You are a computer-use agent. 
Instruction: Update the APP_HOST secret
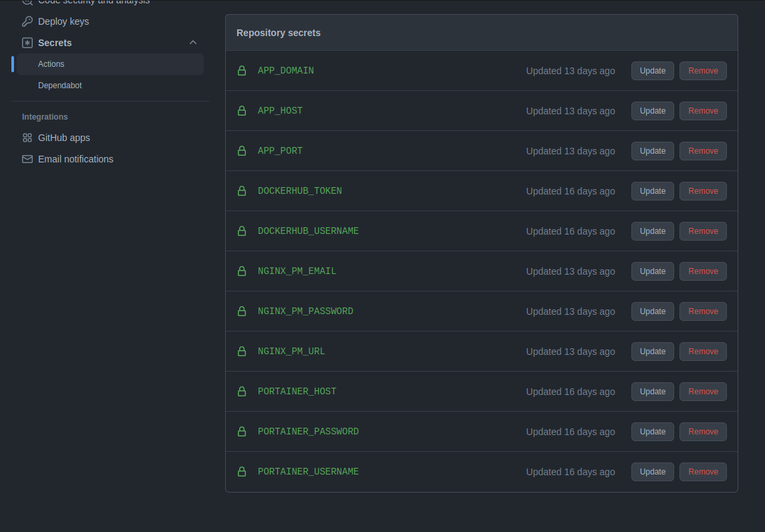tap(652, 111)
